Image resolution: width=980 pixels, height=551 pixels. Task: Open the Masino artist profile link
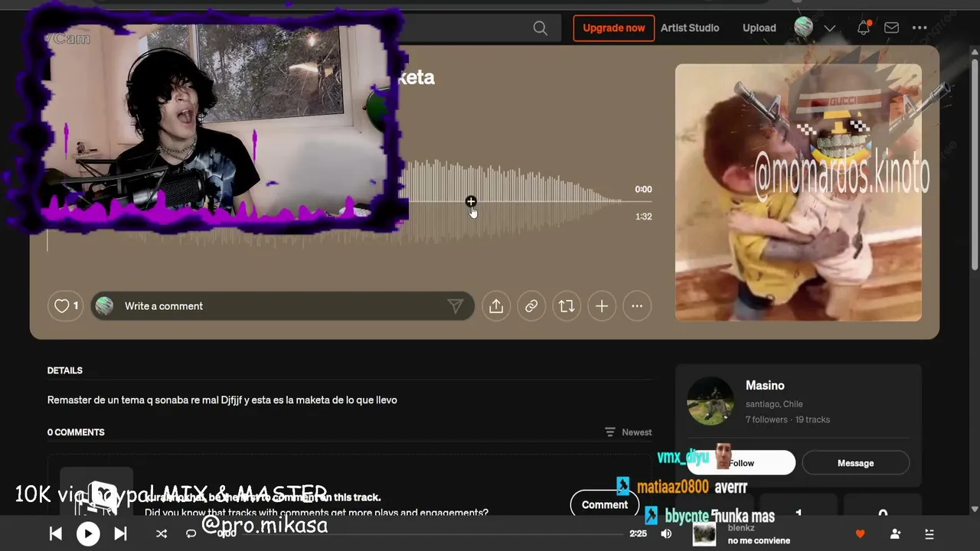pos(765,386)
